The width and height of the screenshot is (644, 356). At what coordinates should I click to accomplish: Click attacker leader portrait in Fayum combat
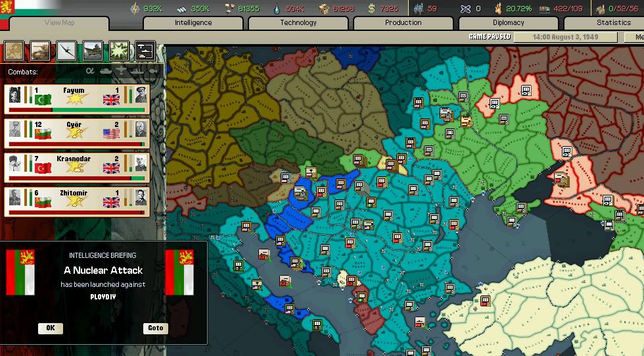click(14, 95)
